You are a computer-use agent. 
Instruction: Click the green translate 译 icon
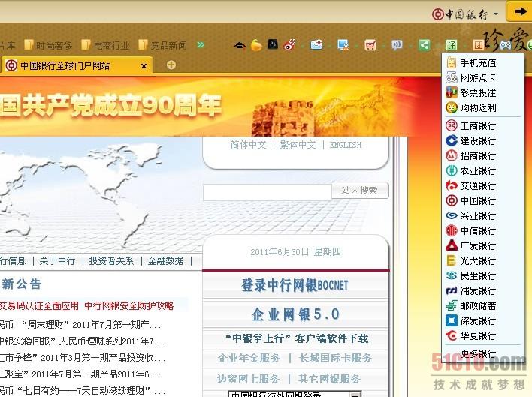(x=452, y=45)
